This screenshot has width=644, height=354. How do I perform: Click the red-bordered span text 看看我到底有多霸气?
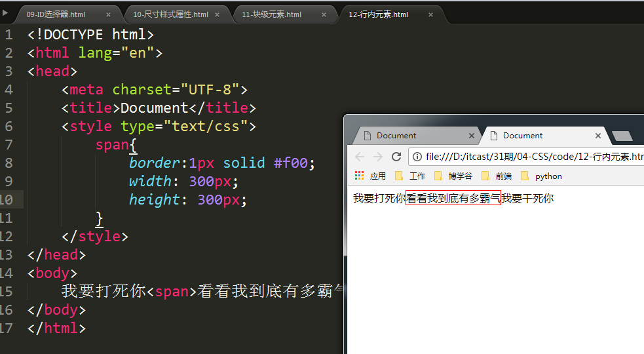pos(453,198)
